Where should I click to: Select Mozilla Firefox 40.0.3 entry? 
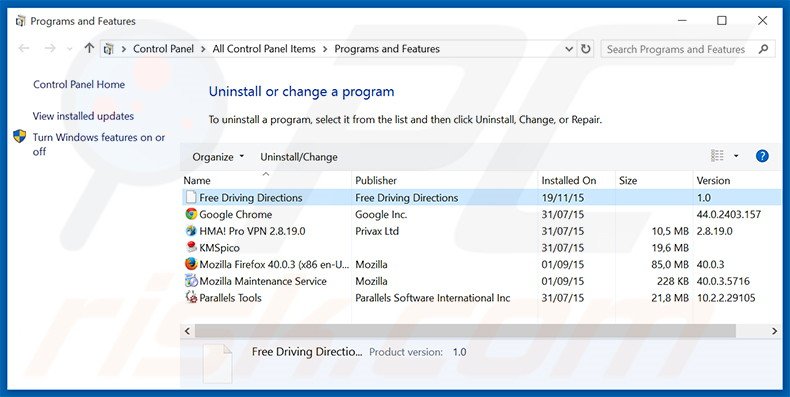(x=274, y=264)
